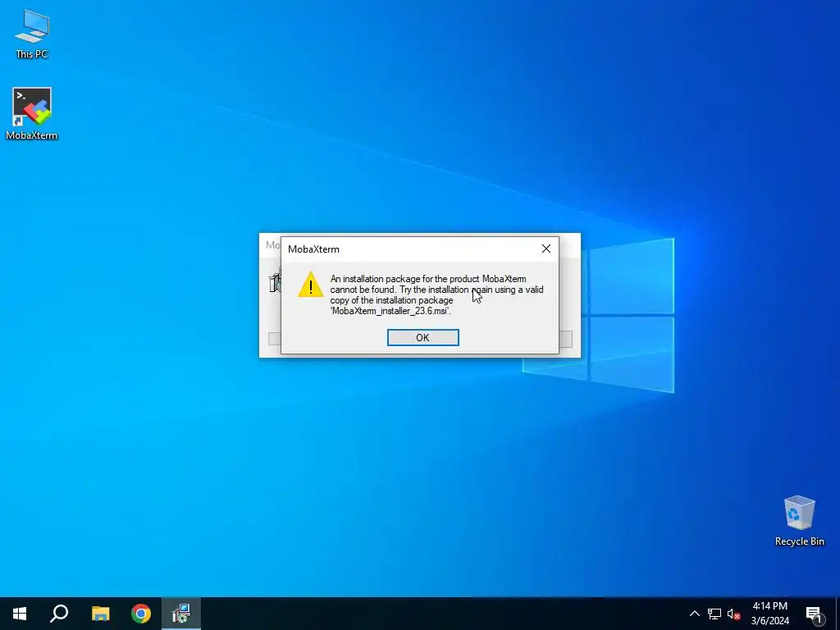The width and height of the screenshot is (840, 630).
Task: Click the installer window icon behind the dialog
Action: click(x=275, y=282)
